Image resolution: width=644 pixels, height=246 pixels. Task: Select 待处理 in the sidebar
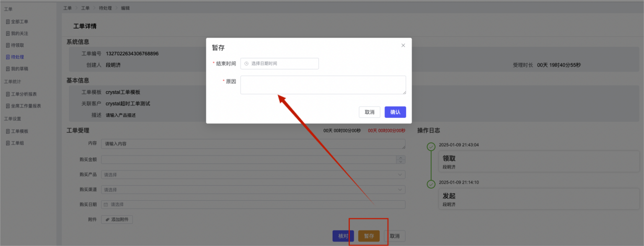[18, 57]
